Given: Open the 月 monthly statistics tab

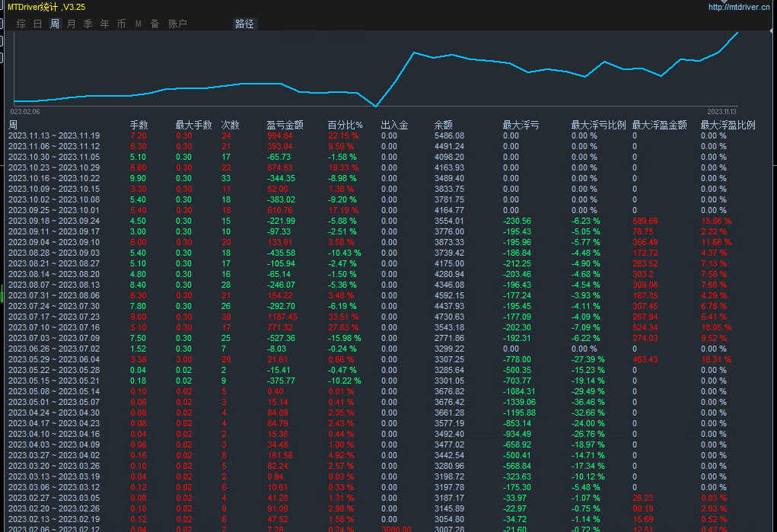Looking at the screenshot, I should [x=71, y=24].
